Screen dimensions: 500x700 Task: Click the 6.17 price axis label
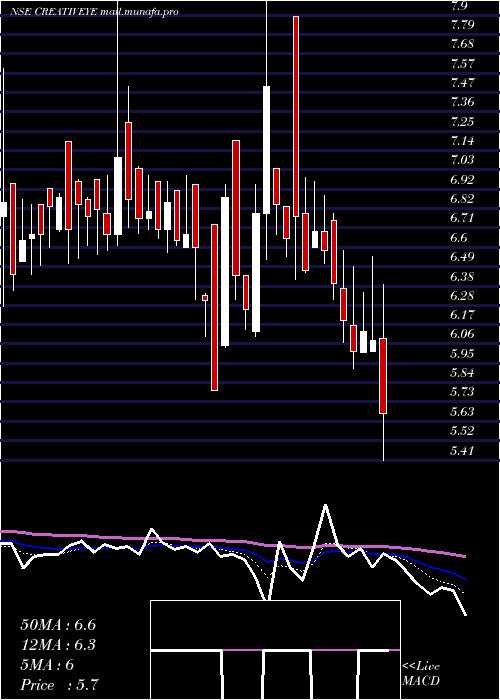point(462,315)
